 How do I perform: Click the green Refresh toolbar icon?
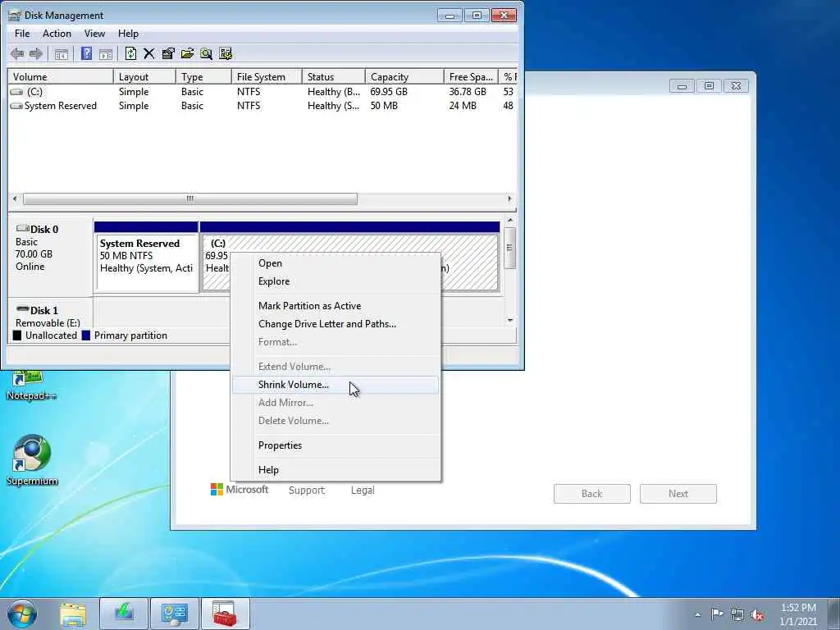[130, 53]
